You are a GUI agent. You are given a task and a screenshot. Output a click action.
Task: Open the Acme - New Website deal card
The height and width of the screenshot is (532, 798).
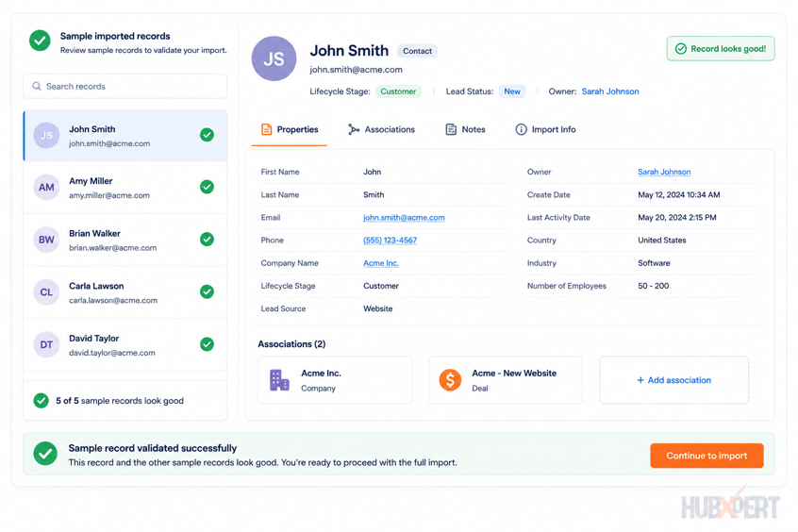click(x=506, y=380)
